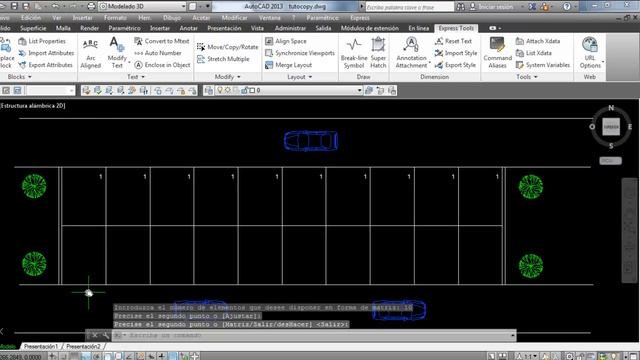Expand the Blocks panel
The height and width of the screenshot is (360, 640).
(19, 77)
